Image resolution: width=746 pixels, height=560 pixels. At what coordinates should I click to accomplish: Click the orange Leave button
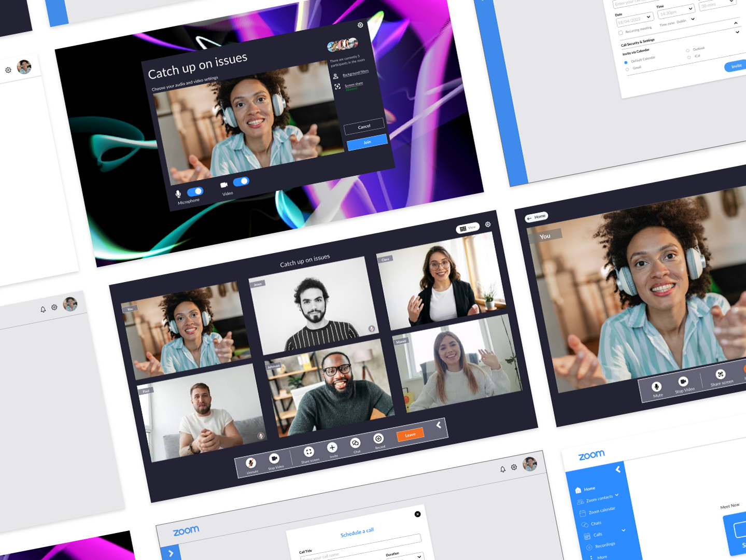410,435
